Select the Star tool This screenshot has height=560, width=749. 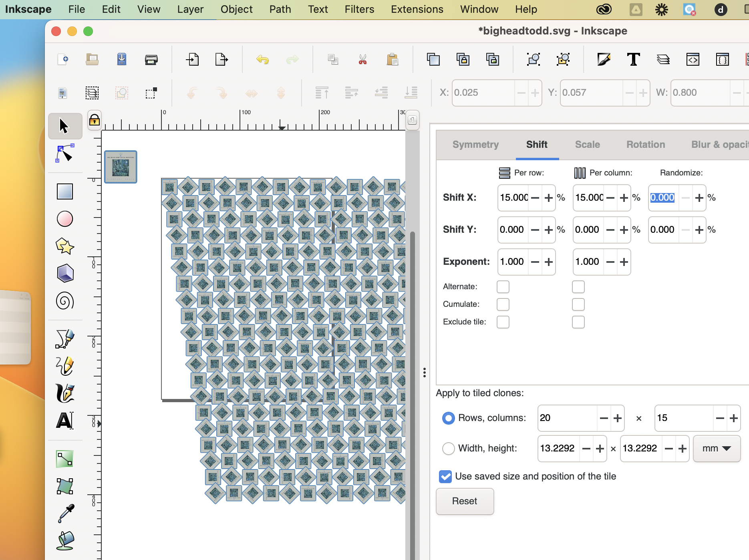pos(64,246)
